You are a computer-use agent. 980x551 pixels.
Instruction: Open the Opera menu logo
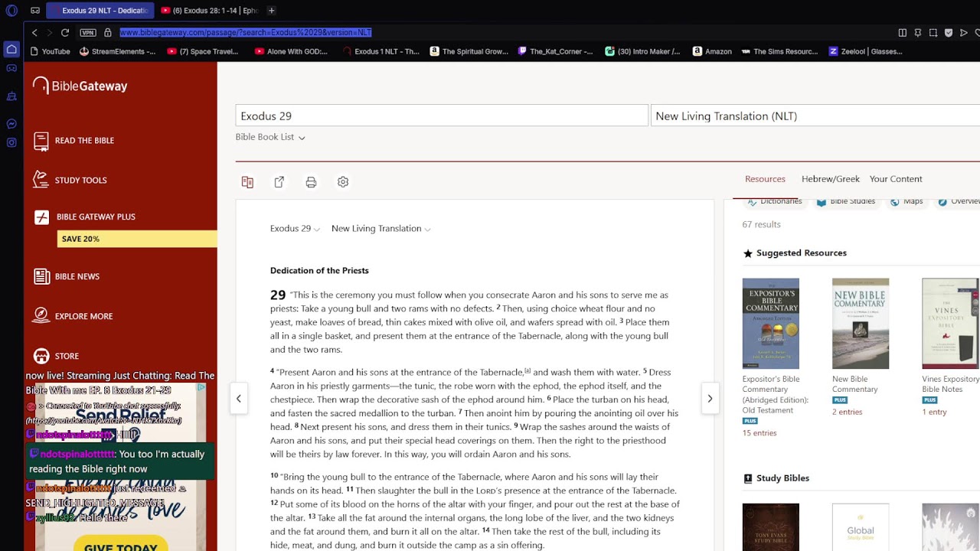tap(11, 11)
